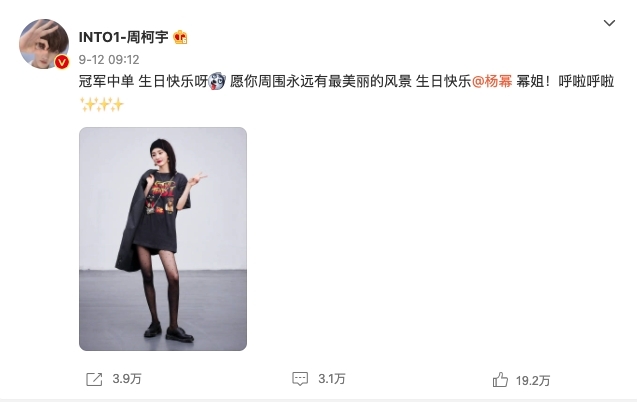Open the 9-12 09:12 timestamp link
637x402 pixels.
tap(109, 60)
